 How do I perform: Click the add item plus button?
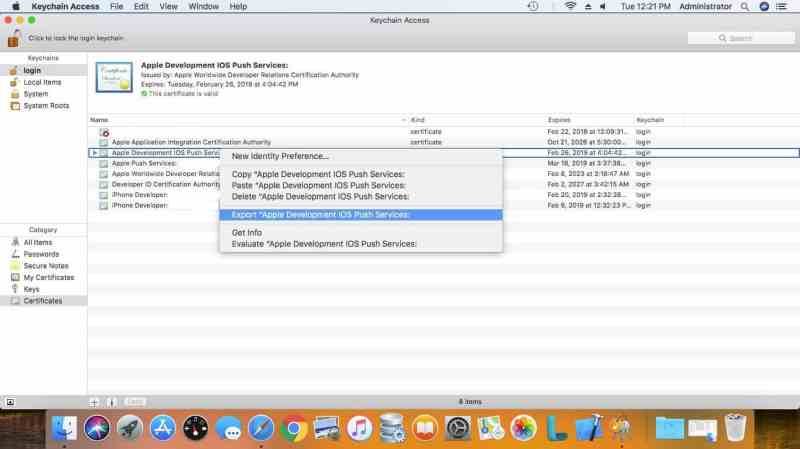pos(94,402)
